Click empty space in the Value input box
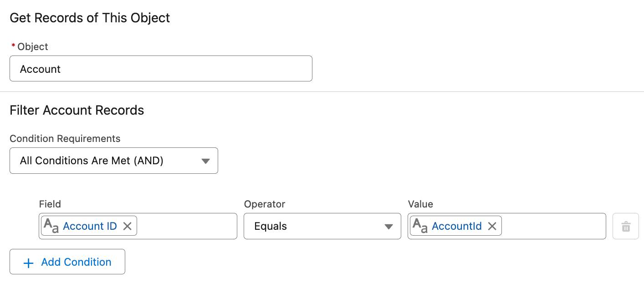 pyautogui.click(x=553, y=226)
